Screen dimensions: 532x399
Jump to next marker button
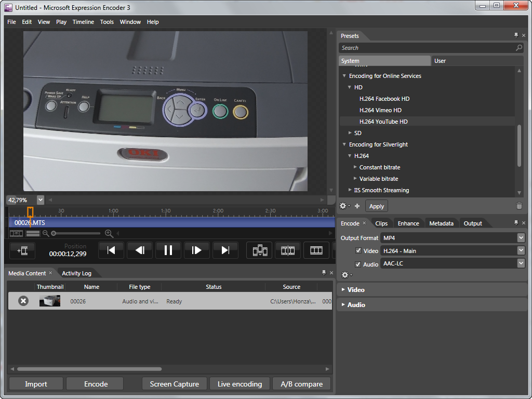click(x=225, y=250)
